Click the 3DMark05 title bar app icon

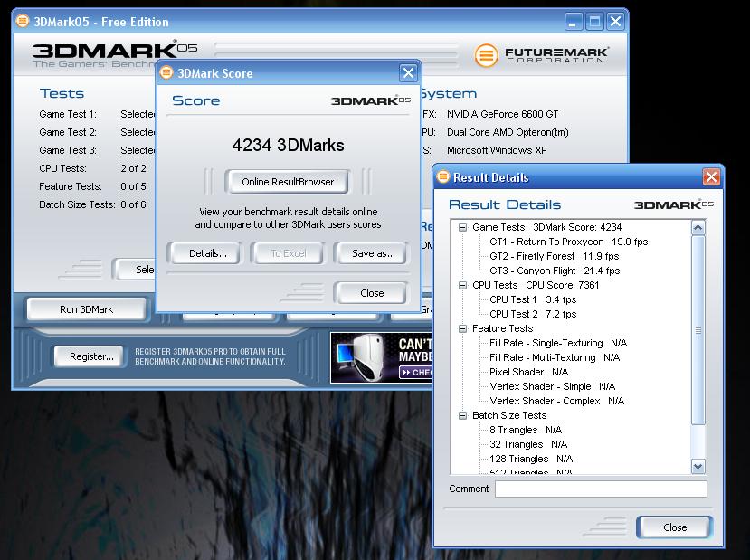pos(22,21)
